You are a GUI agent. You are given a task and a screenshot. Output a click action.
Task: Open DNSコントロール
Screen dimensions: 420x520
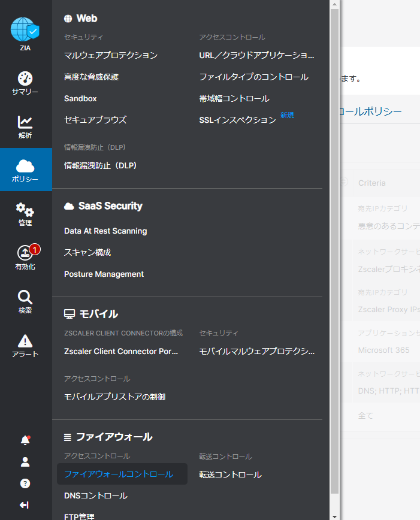pos(96,495)
